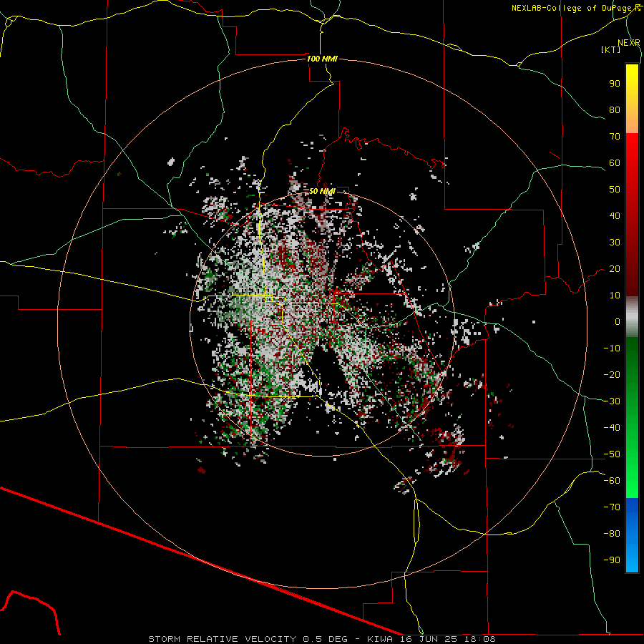644x644 pixels.
Task: Select the -50 value on the velocity scale
Action: [612, 454]
